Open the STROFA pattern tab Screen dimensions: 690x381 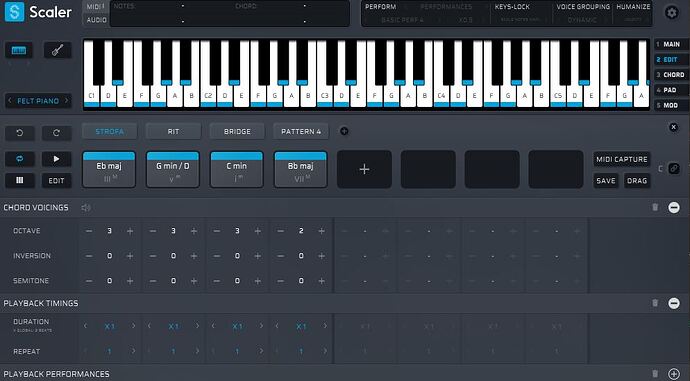110,131
